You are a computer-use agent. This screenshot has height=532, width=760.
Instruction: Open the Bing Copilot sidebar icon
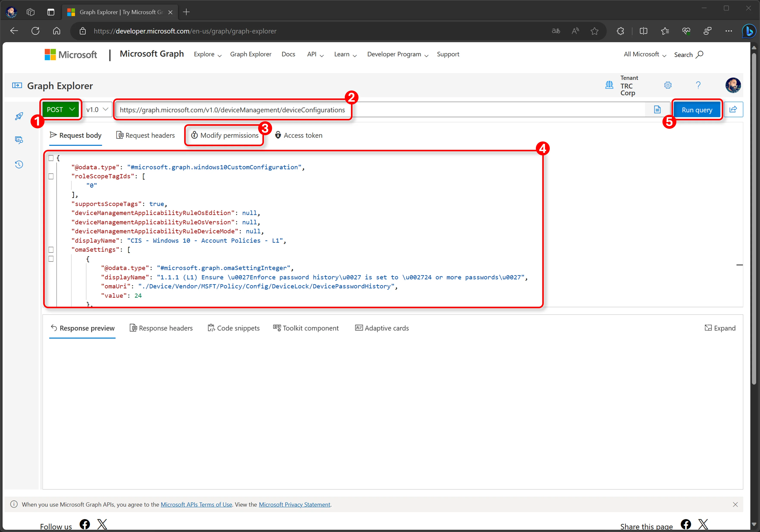[x=749, y=31]
